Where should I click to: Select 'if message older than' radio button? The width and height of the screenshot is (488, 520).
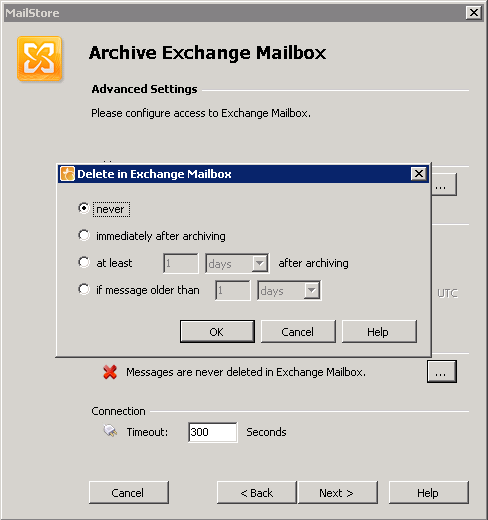click(x=84, y=289)
